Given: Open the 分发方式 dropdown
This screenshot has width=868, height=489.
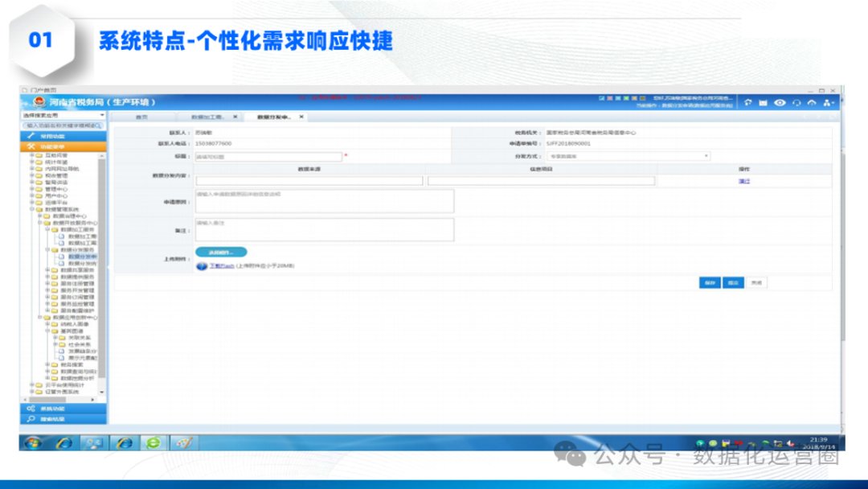Looking at the screenshot, I should [x=628, y=157].
